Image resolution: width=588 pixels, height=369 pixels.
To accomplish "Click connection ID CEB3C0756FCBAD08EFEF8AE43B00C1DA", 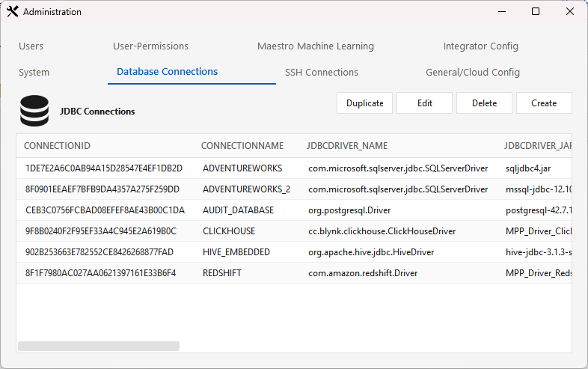I will [105, 210].
